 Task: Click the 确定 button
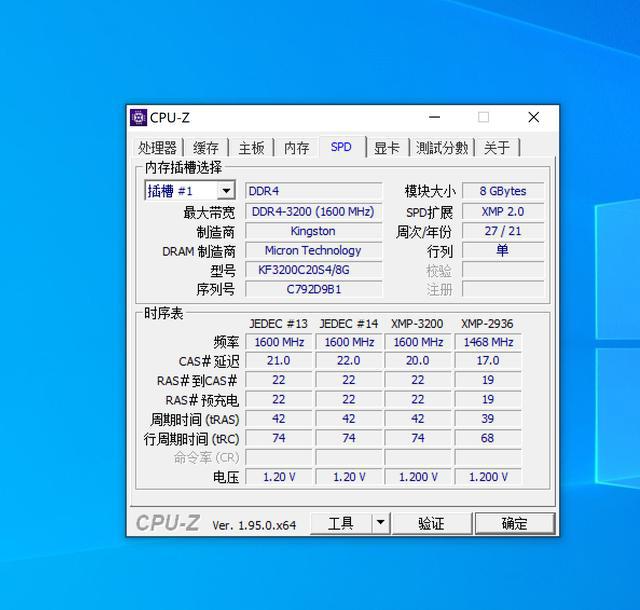pyautogui.click(x=515, y=523)
